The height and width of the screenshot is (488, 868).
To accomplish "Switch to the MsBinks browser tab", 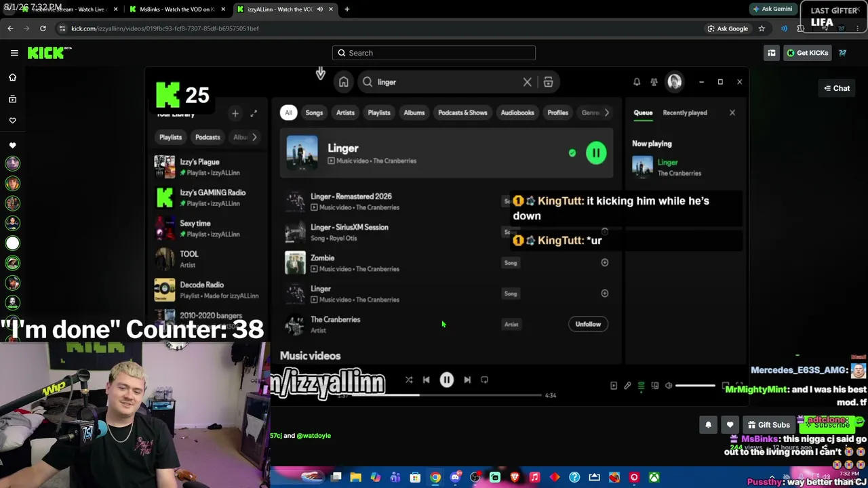I will [176, 9].
